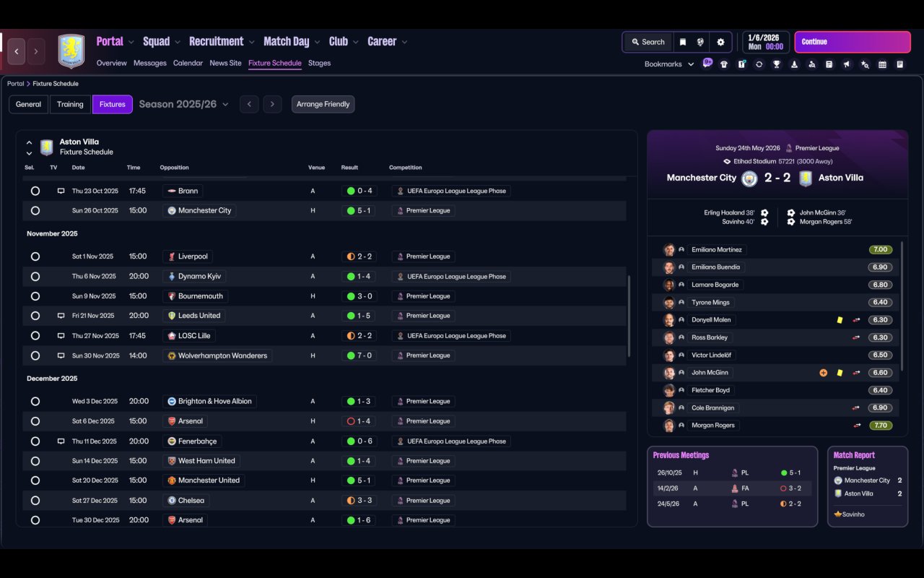The image size is (924, 578).
Task: Click the last notebook bookmark icon
Action: (x=900, y=64)
